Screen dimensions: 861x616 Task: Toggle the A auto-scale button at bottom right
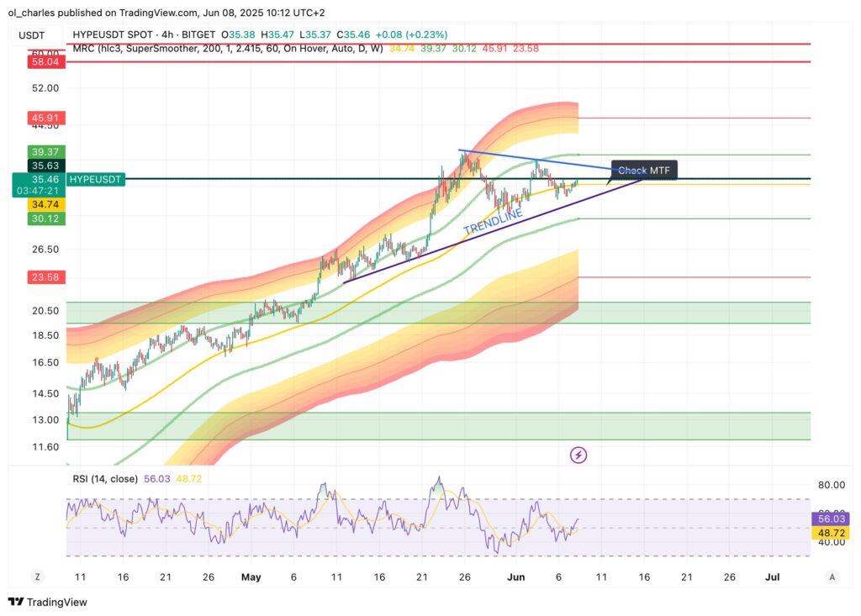pos(832,577)
